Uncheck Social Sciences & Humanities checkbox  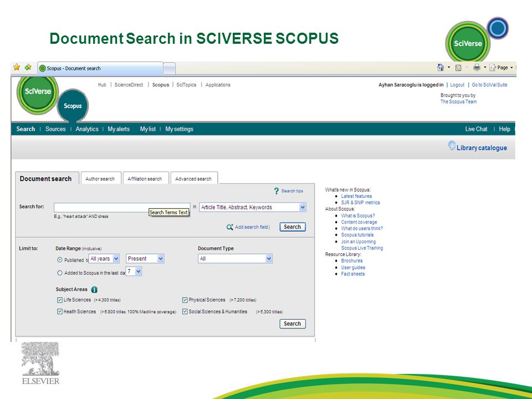click(185, 311)
